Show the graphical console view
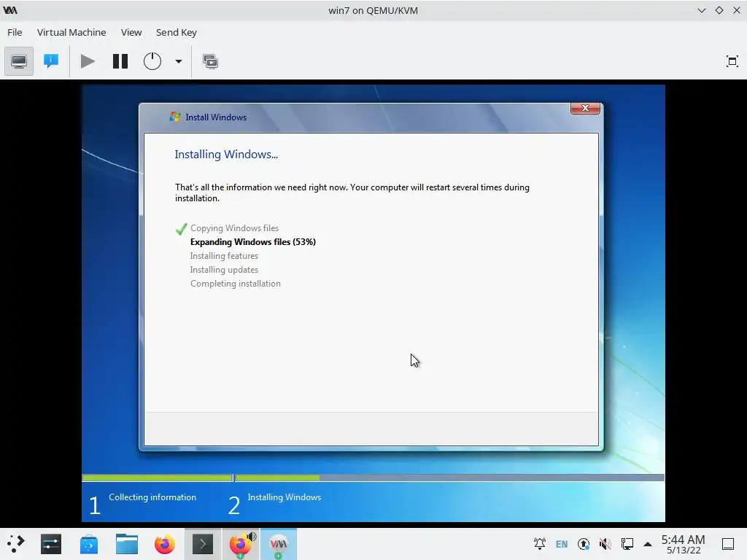Viewport: 747px width, 560px height. click(19, 61)
